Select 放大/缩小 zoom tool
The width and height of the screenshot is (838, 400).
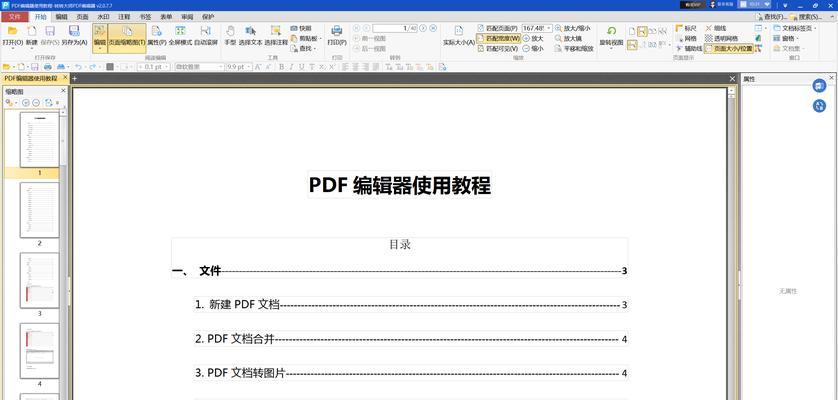click(x=573, y=28)
